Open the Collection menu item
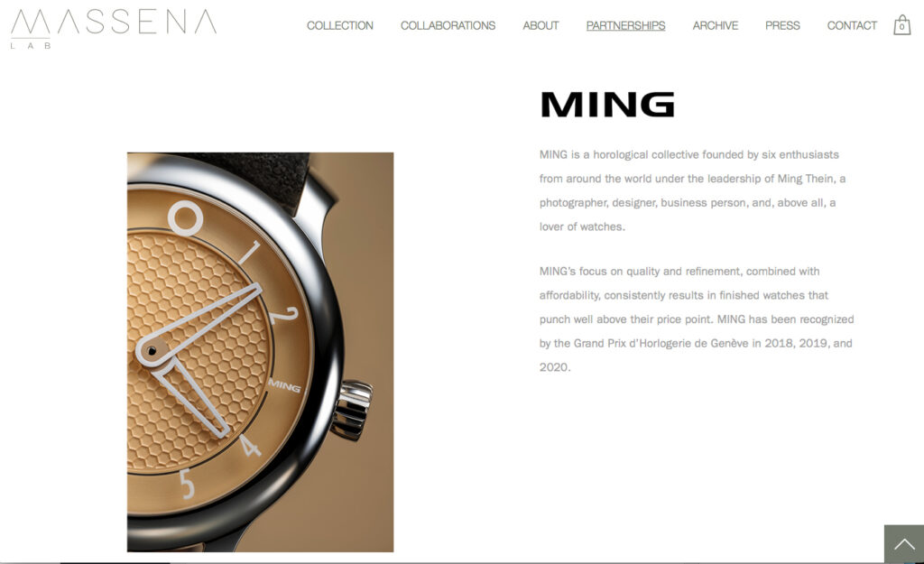The width and height of the screenshot is (924, 564). [339, 25]
